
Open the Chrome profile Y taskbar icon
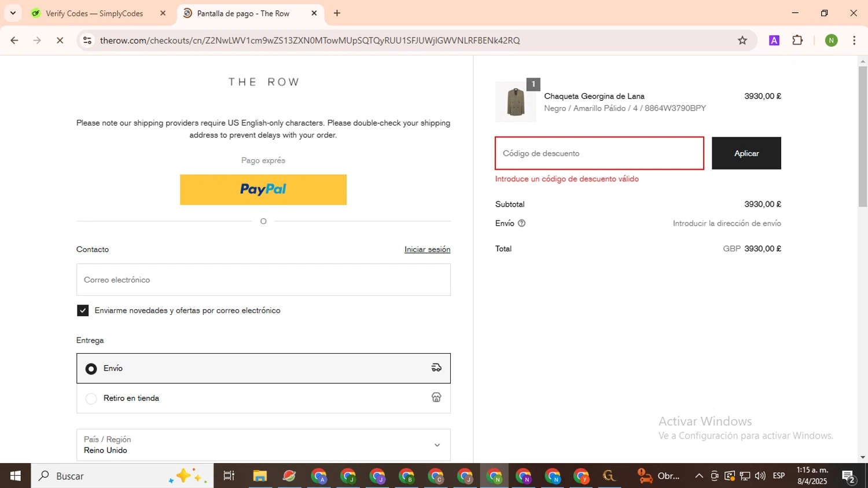click(x=581, y=476)
